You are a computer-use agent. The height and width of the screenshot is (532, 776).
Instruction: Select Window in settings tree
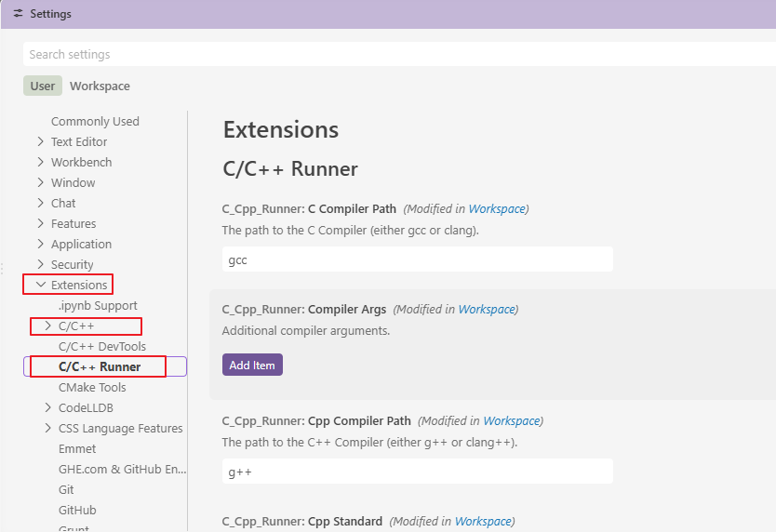point(74,182)
